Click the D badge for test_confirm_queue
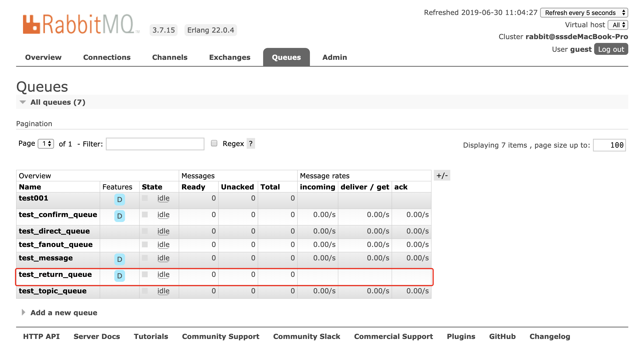The width and height of the screenshot is (644, 347). pos(119,216)
